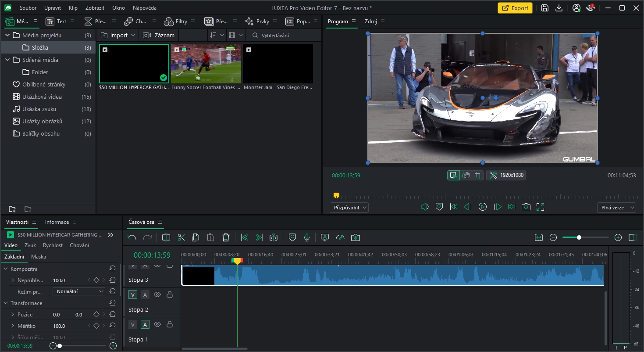Open the Klip menu
The width and height of the screenshot is (644, 352).
coord(73,8)
